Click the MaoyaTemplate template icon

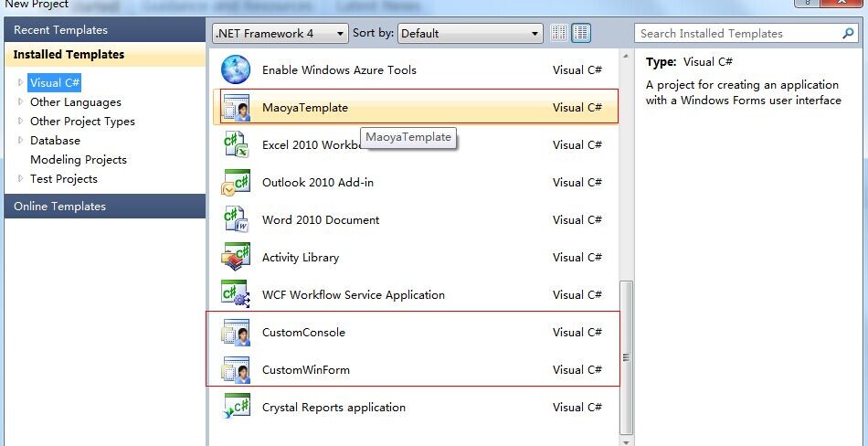click(x=236, y=108)
